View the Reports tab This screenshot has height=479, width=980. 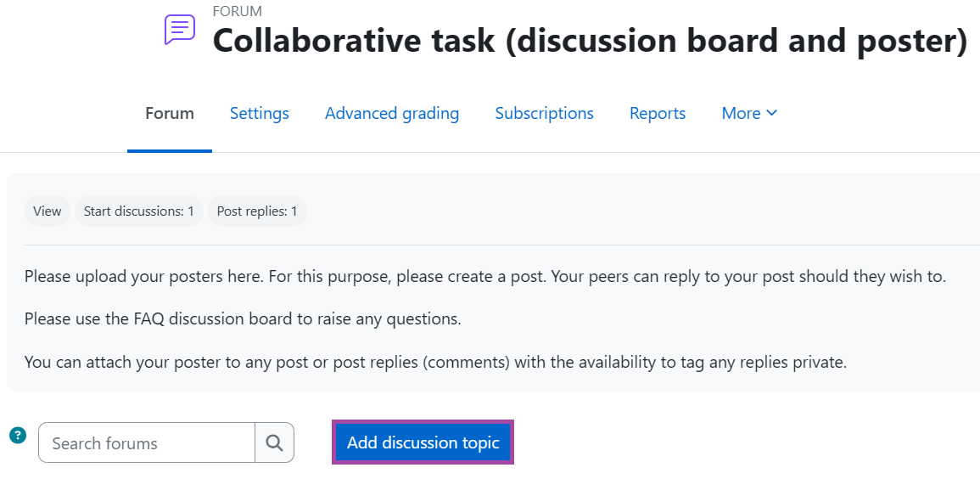(x=658, y=113)
